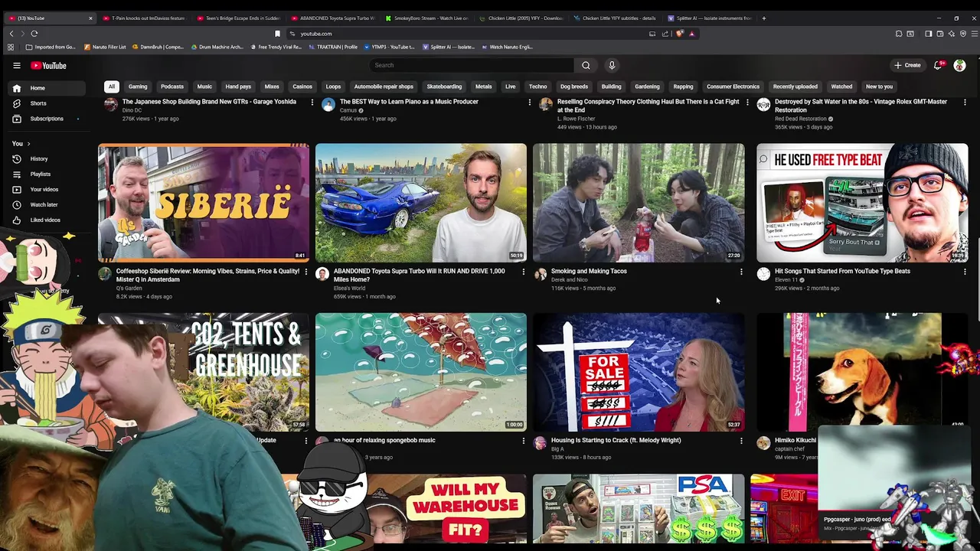Click the YouTube search input field

471,65
